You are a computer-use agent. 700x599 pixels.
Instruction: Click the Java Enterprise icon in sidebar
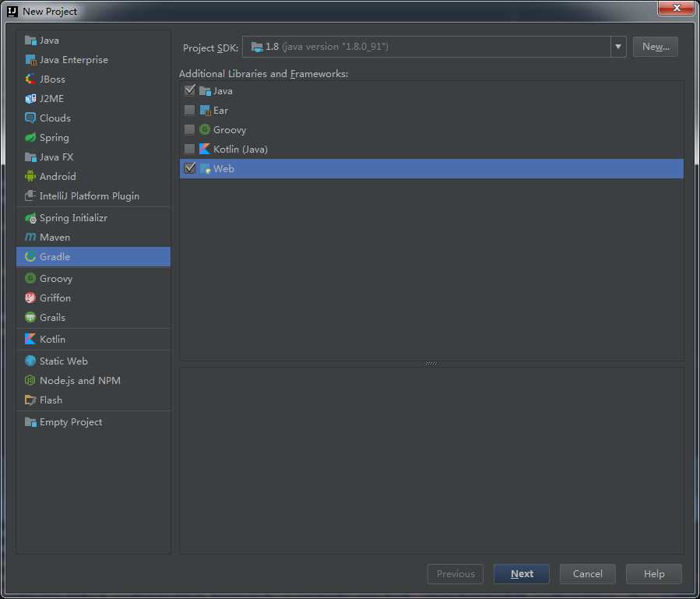[x=30, y=60]
